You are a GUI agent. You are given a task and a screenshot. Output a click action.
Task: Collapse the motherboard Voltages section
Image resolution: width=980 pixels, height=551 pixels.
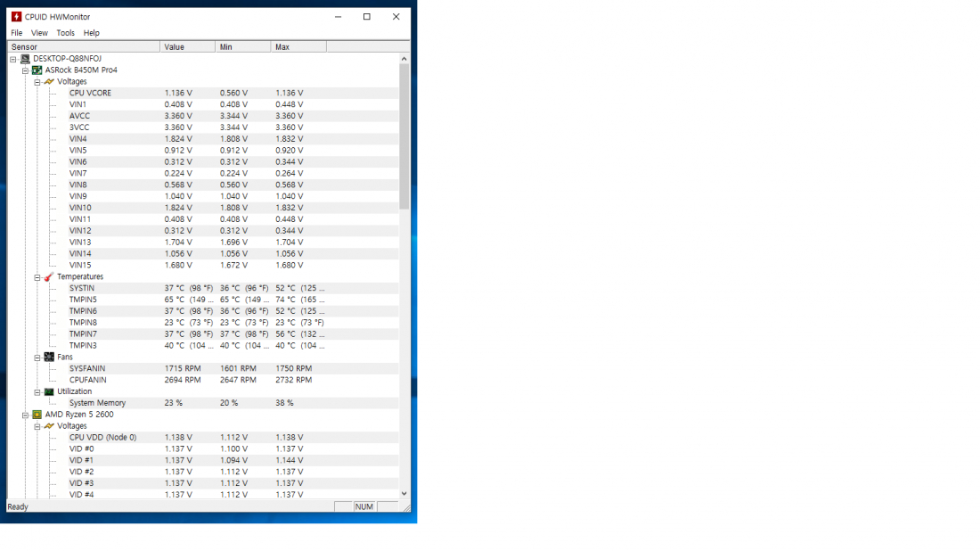click(37, 83)
